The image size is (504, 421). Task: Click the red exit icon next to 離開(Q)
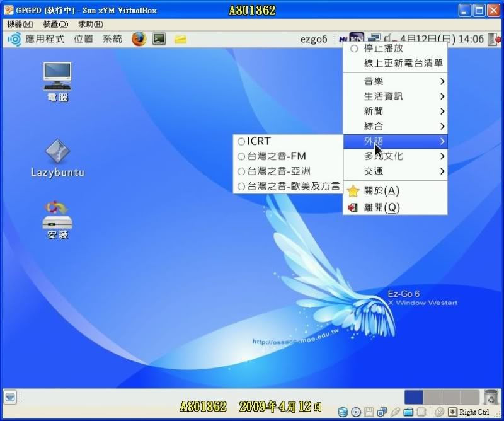(x=353, y=207)
